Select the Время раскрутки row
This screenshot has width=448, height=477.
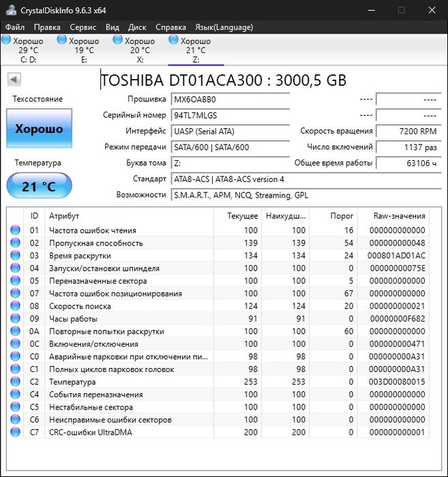[x=218, y=256]
